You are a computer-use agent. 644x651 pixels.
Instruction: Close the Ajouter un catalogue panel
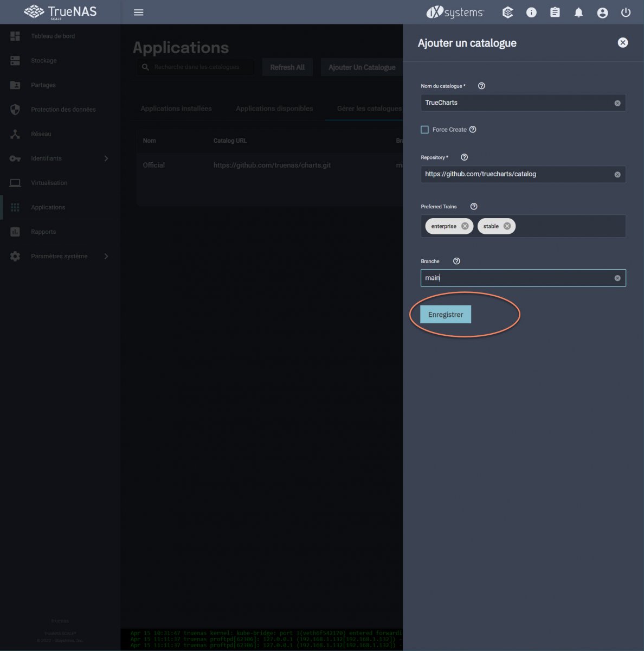(623, 43)
